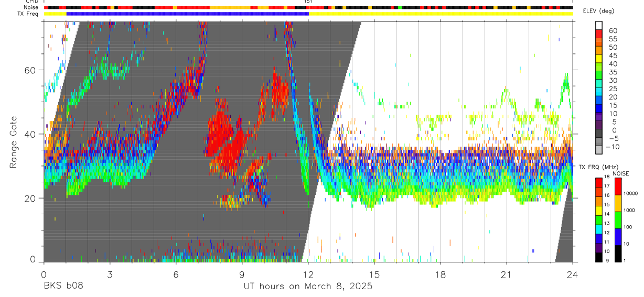Click the 'BKS b08' radar beam label
Viewport: 644px width, 297px height.
click(x=63, y=286)
